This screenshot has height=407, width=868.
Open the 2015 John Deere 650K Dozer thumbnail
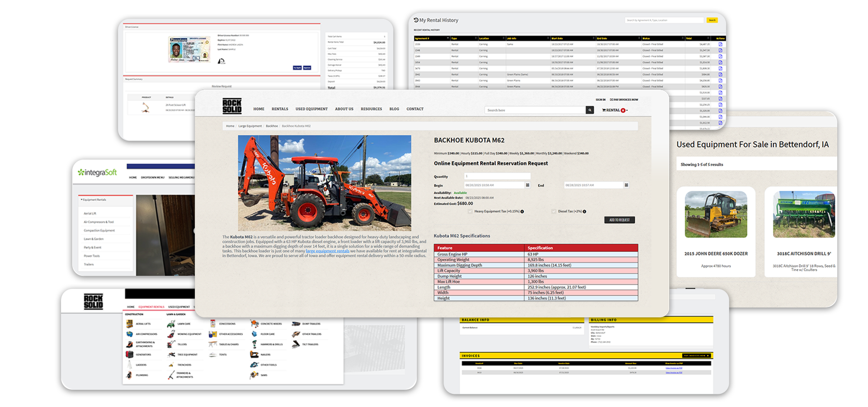click(716, 214)
